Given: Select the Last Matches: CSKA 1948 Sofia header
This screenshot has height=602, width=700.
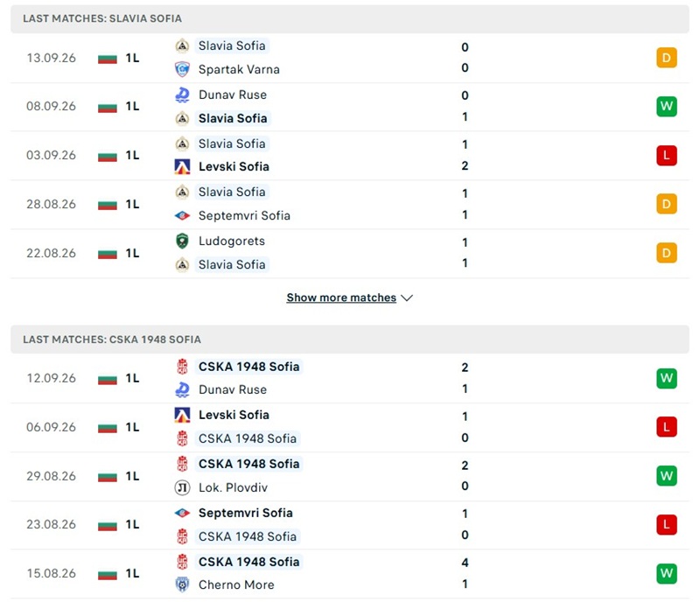Looking at the screenshot, I should coord(350,339).
